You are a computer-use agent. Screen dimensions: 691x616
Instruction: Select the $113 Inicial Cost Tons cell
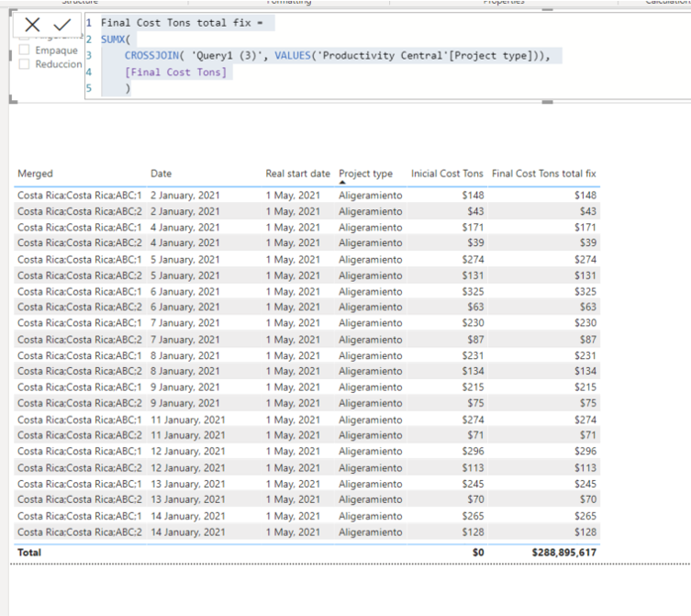coord(473,468)
